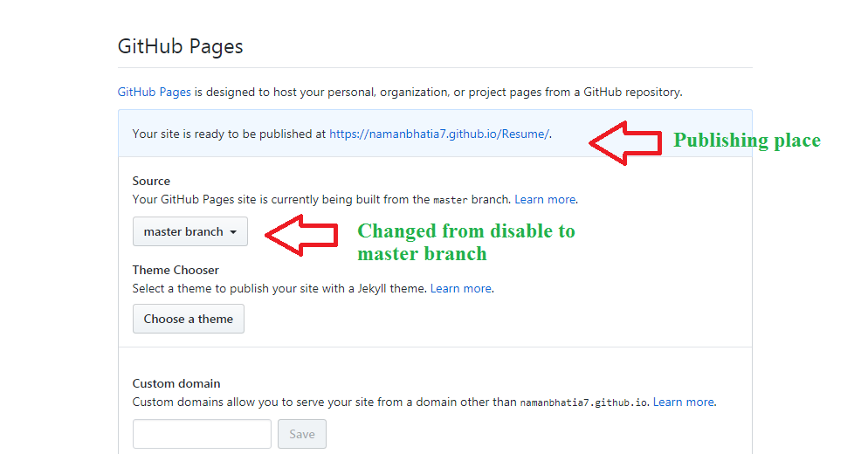Focus the custom domain text field
The image size is (868, 454).
(x=202, y=434)
